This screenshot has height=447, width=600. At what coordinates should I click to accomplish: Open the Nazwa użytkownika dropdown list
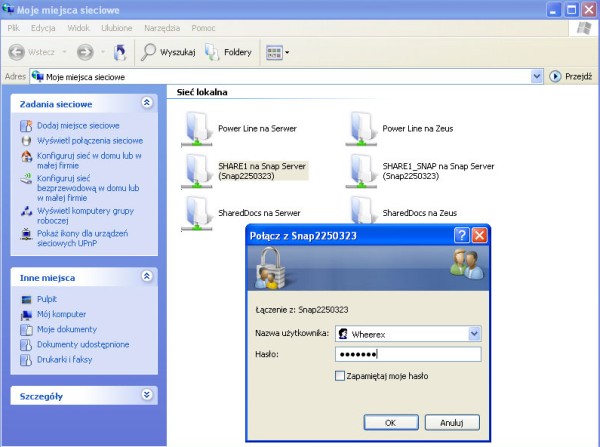(x=474, y=334)
